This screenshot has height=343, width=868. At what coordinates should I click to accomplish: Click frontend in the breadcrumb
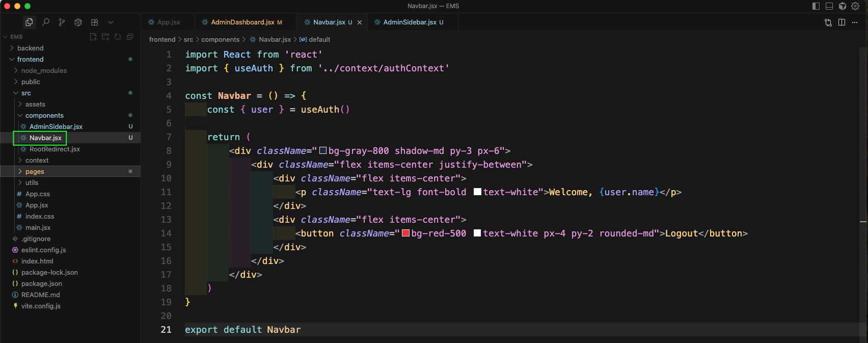pos(162,39)
